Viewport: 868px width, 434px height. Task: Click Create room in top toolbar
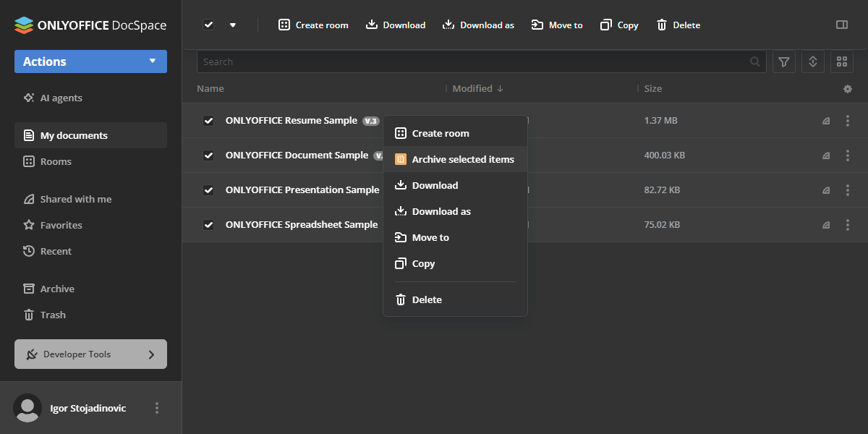point(313,25)
